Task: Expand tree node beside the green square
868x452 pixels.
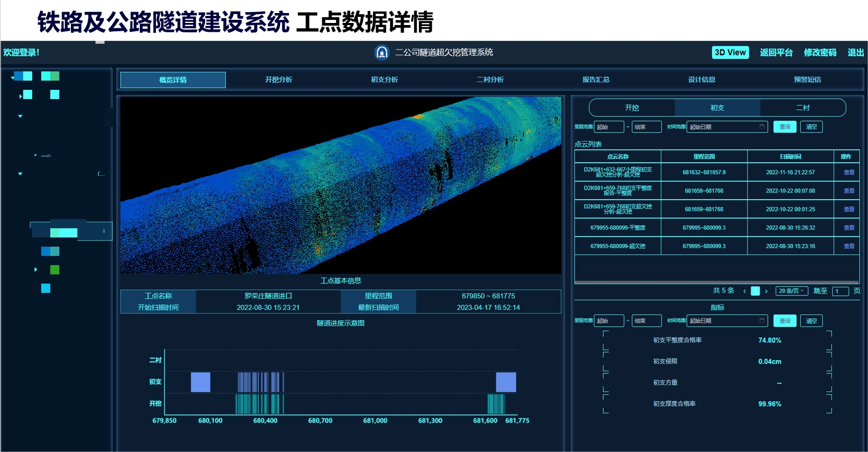Action: click(35, 270)
